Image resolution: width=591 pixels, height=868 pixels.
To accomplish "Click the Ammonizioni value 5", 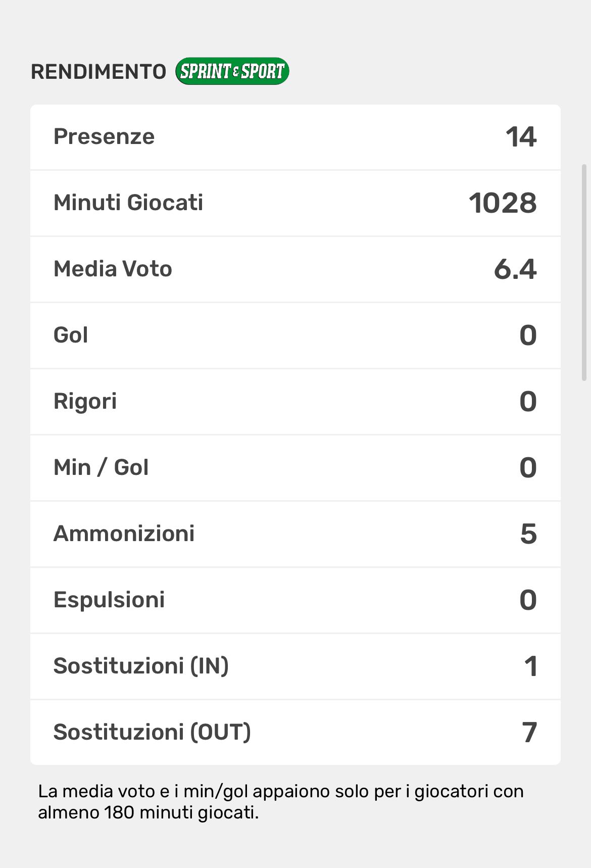I will 528,534.
